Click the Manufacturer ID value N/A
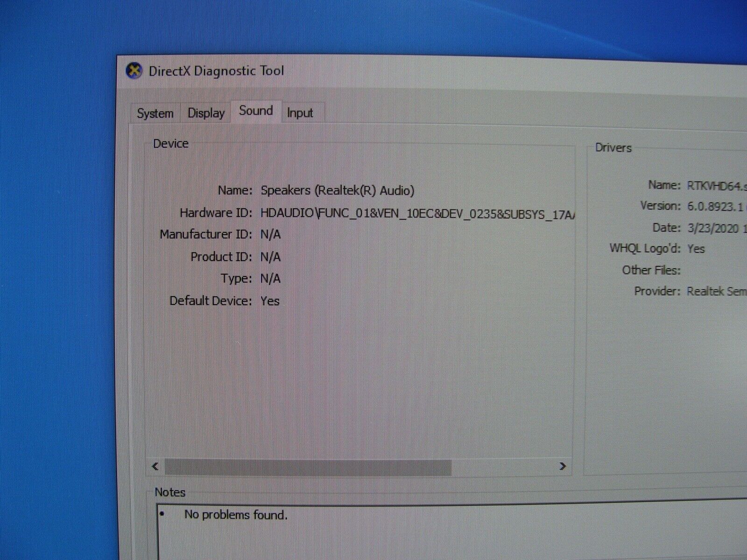Viewport: 747px width, 560px height. coord(271,234)
